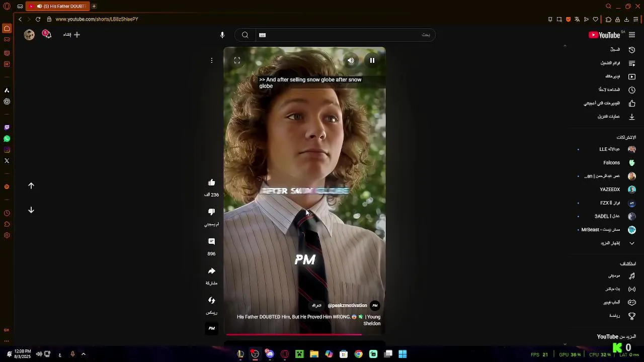Select the His Father DOUBTED browser tab
Screen dimensions: 644x362
coord(57,6)
